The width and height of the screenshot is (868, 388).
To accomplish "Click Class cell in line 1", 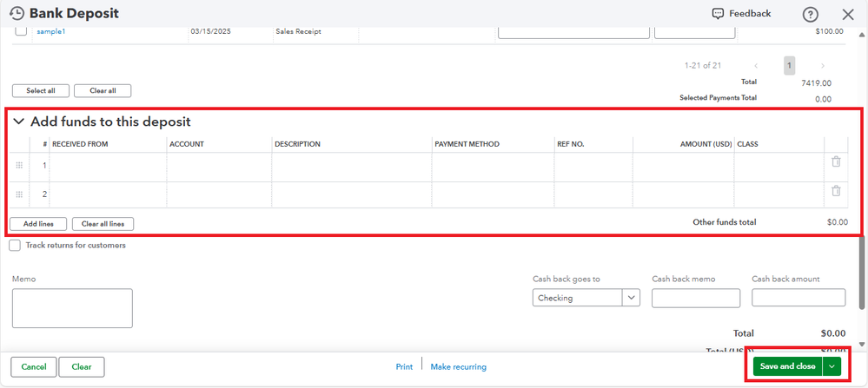I will 779,165.
